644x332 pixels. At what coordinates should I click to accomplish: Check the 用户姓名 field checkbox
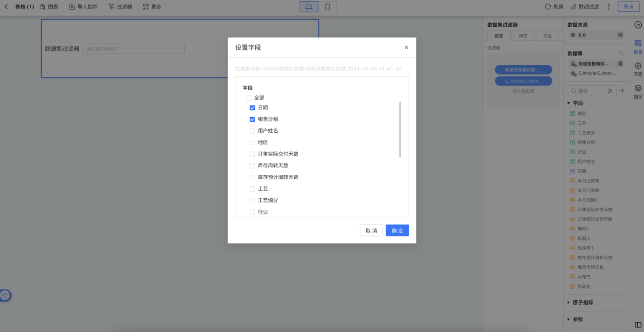[x=252, y=131]
